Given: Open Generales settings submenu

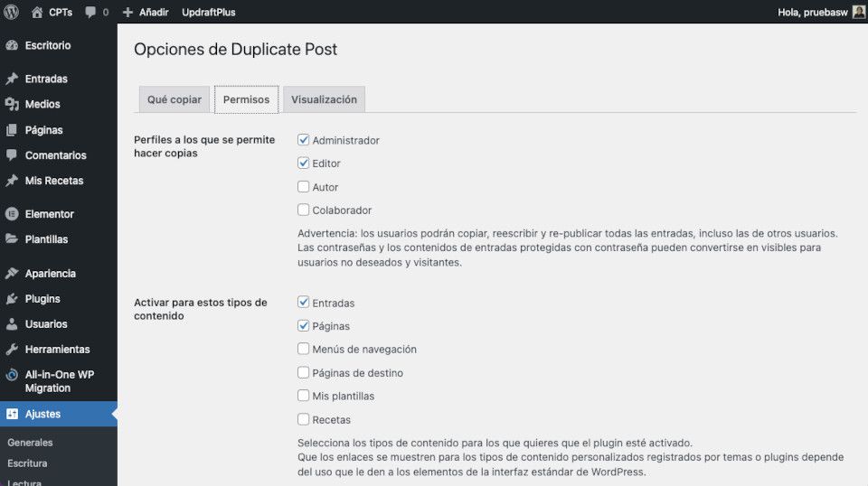Looking at the screenshot, I should [30, 443].
